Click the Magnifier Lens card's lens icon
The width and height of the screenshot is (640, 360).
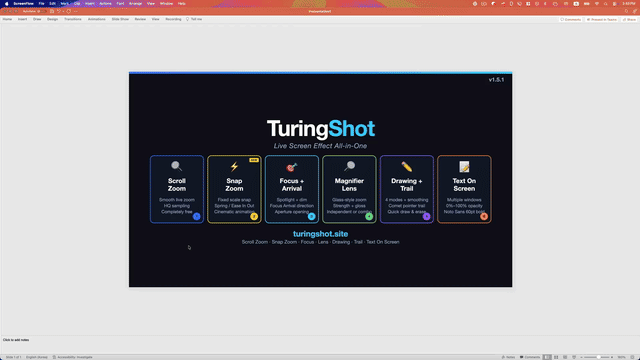coord(349,166)
